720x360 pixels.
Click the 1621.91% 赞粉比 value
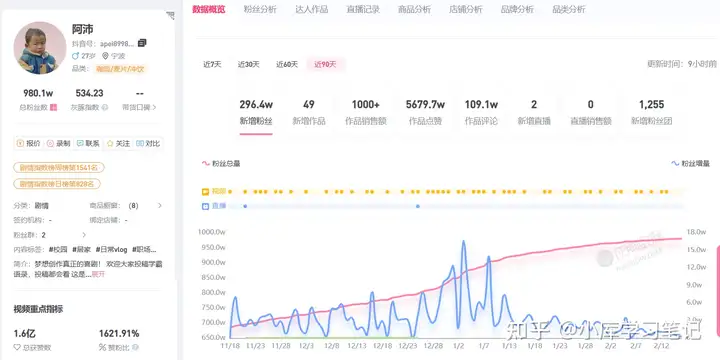119,333
